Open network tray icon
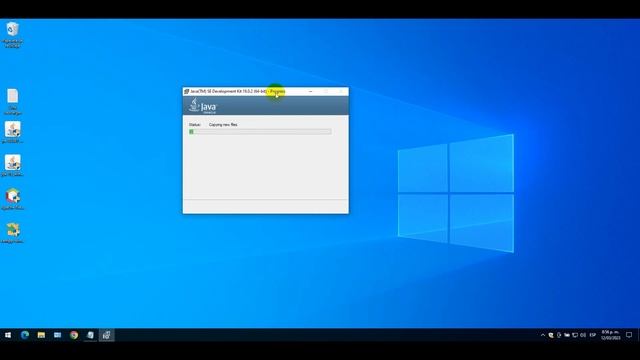This screenshot has width=640, height=360. tap(575, 335)
